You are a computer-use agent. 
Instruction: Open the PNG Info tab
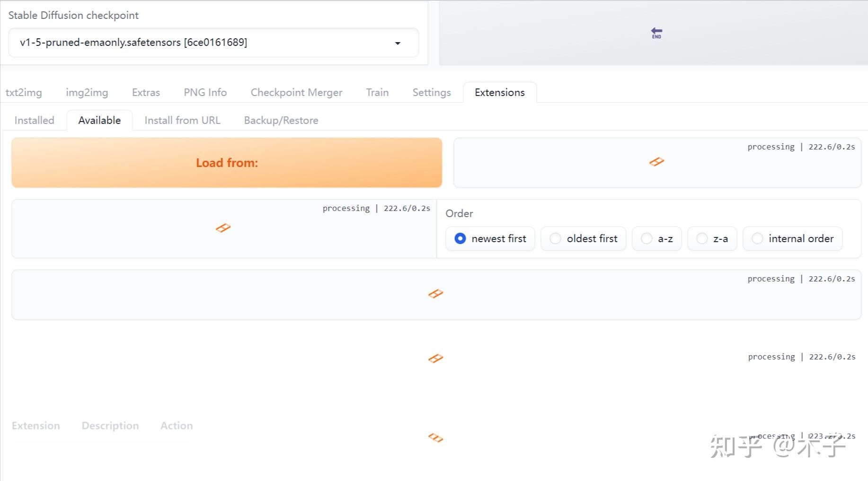(x=205, y=92)
